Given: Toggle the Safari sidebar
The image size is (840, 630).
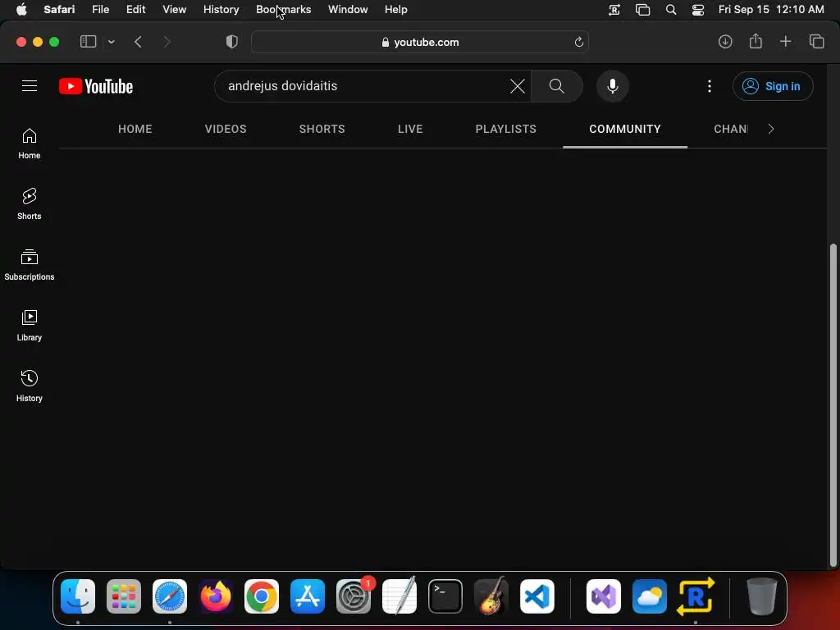Looking at the screenshot, I should tap(88, 42).
